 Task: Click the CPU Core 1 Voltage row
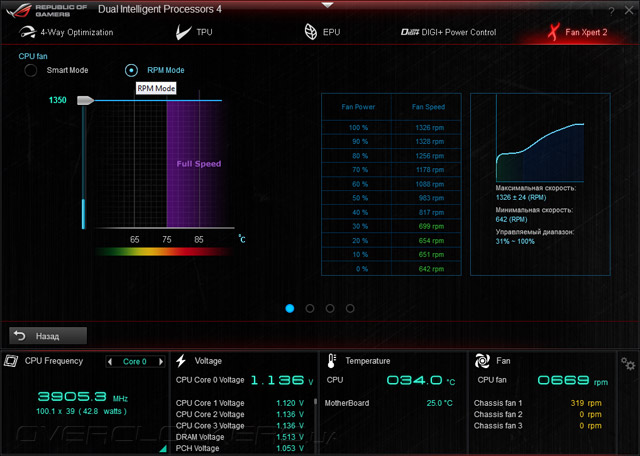(x=240, y=403)
